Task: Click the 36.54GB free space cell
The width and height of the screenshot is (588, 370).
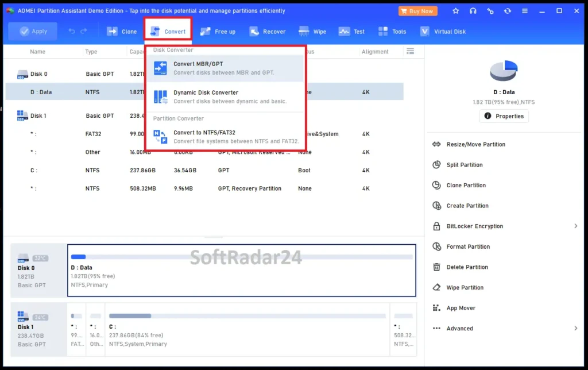Action: pyautogui.click(x=185, y=171)
